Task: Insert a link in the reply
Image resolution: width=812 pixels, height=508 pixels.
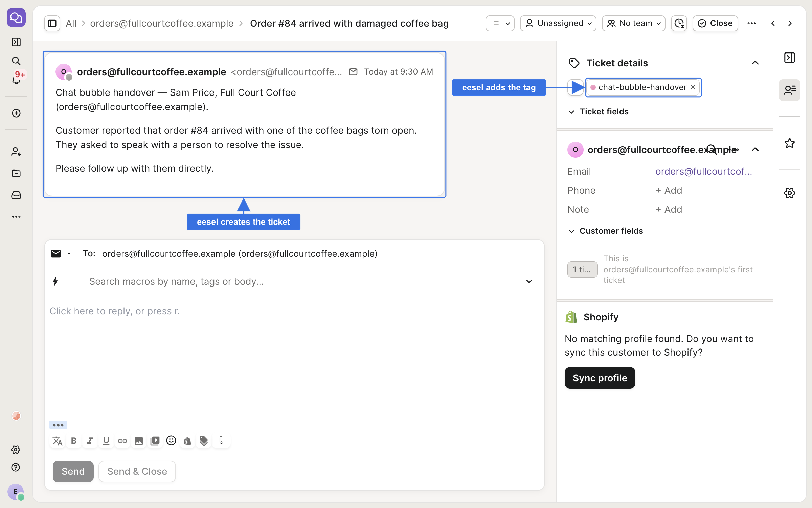Action: pos(122,441)
